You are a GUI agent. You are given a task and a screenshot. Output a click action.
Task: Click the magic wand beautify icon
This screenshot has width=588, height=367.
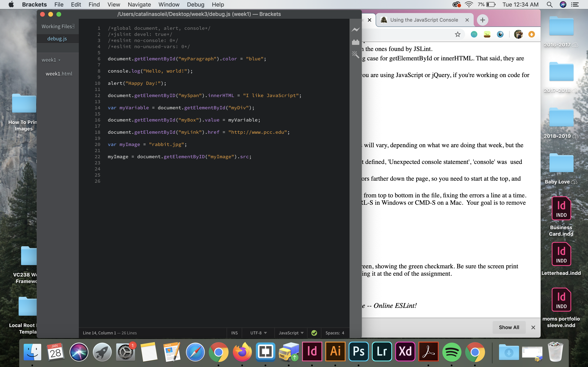coord(355,54)
